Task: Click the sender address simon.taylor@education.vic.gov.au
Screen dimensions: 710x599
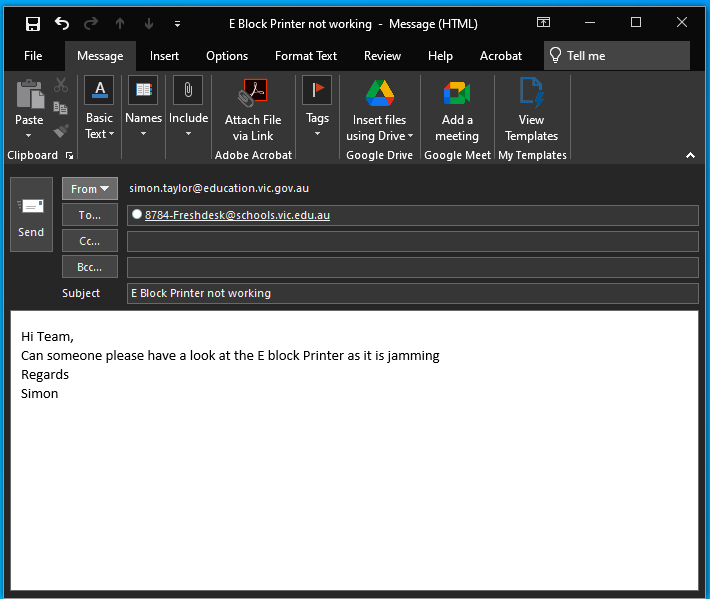Action: point(219,188)
